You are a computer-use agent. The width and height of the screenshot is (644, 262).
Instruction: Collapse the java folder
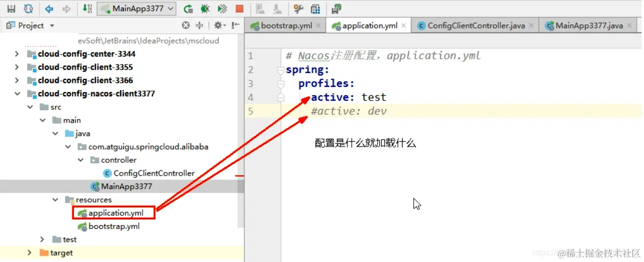[56, 134]
